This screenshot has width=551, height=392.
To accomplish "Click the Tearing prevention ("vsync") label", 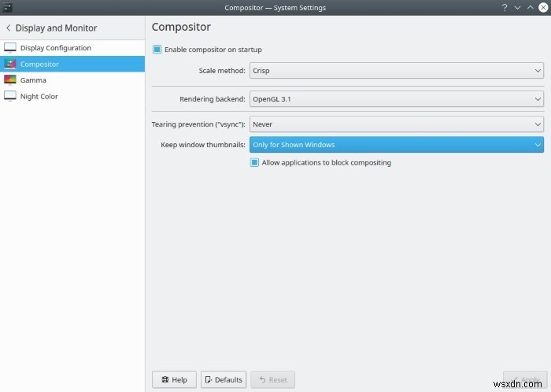I will tap(198, 124).
